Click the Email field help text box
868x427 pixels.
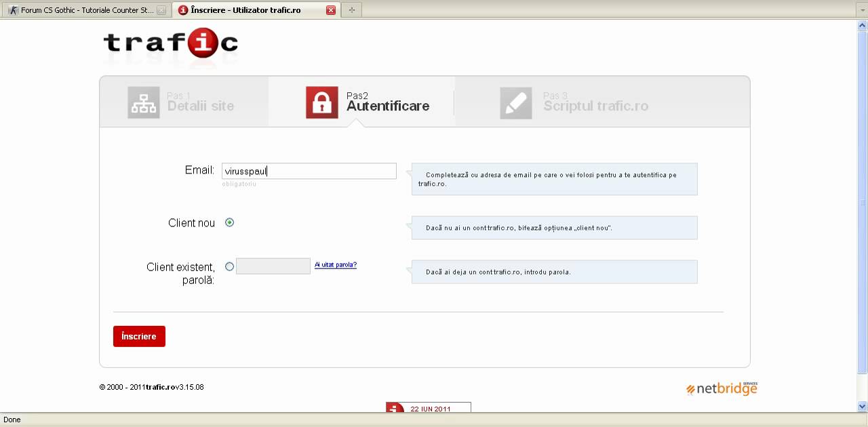[x=554, y=179]
